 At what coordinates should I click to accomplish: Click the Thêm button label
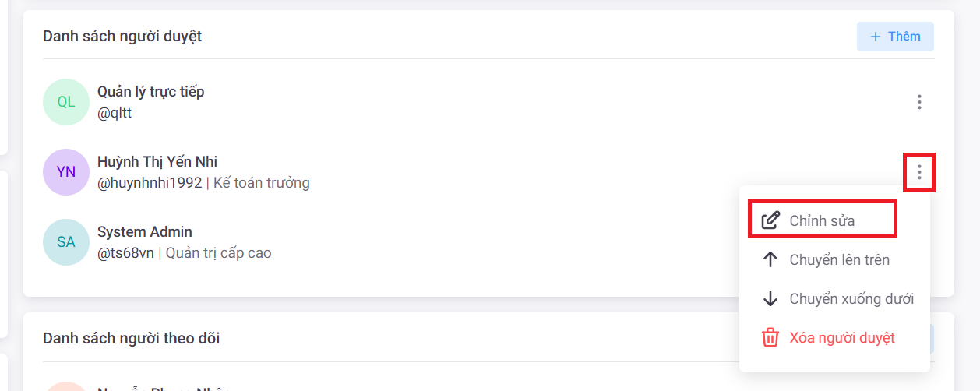pos(904,37)
